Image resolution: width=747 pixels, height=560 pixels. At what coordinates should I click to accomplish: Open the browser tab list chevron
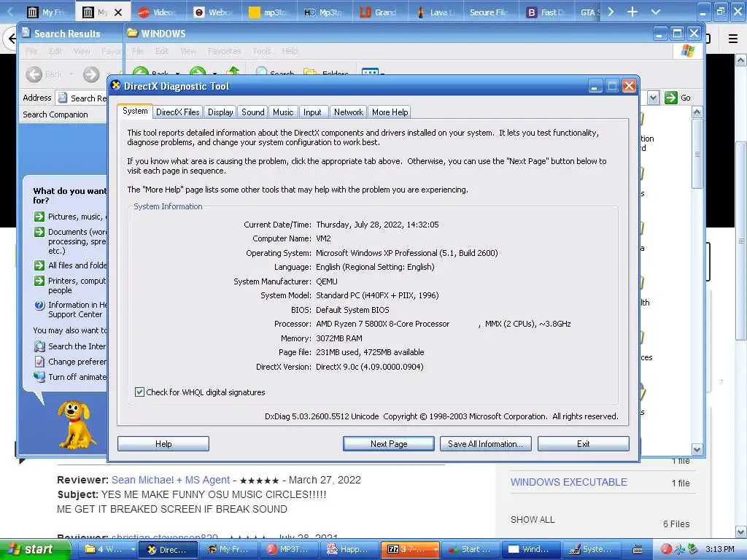[656, 12]
